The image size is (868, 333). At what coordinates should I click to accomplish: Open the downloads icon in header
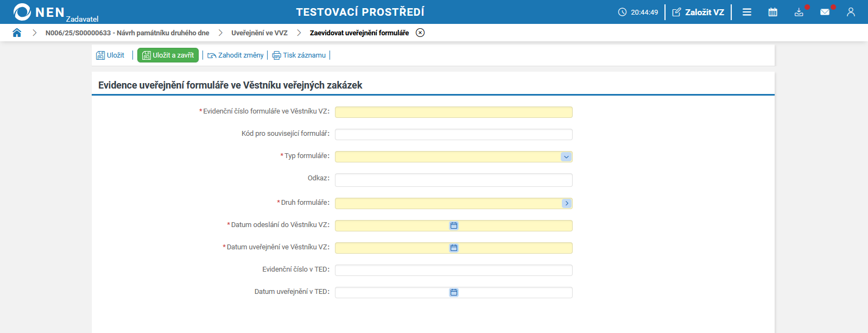799,12
